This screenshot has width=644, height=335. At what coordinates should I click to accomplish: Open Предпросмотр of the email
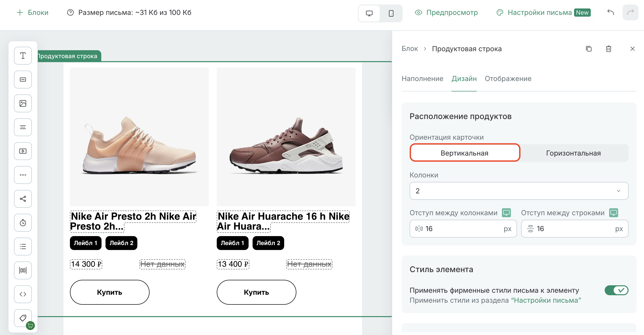pyautogui.click(x=446, y=12)
